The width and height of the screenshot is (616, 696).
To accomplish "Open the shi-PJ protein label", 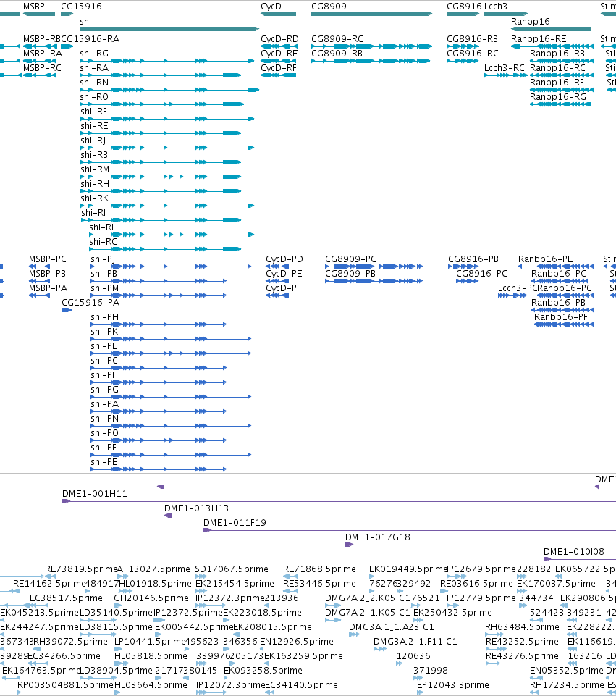I will [103, 259].
